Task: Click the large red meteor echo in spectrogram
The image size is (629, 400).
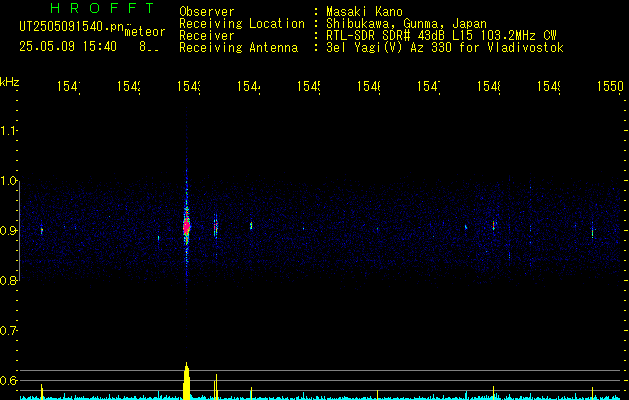Action: tap(187, 226)
